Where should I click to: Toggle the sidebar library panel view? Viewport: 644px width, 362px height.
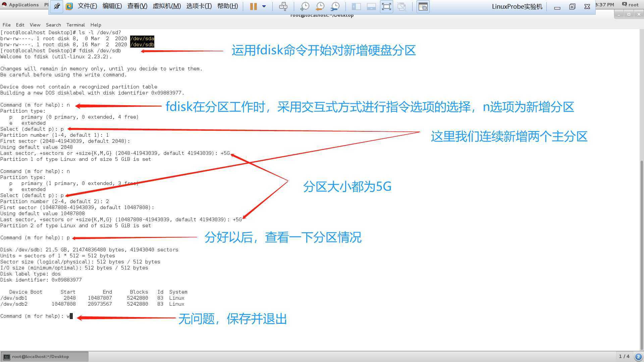pyautogui.click(x=356, y=6)
